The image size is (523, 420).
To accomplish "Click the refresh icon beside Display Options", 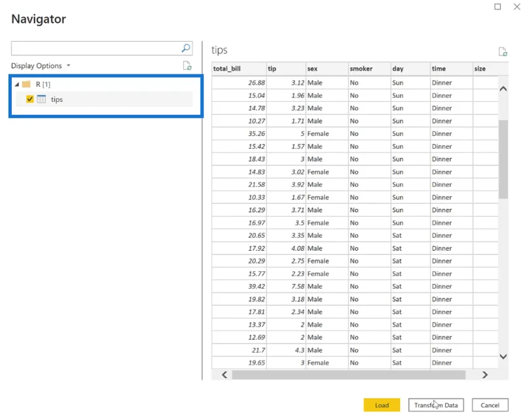I will (x=187, y=66).
